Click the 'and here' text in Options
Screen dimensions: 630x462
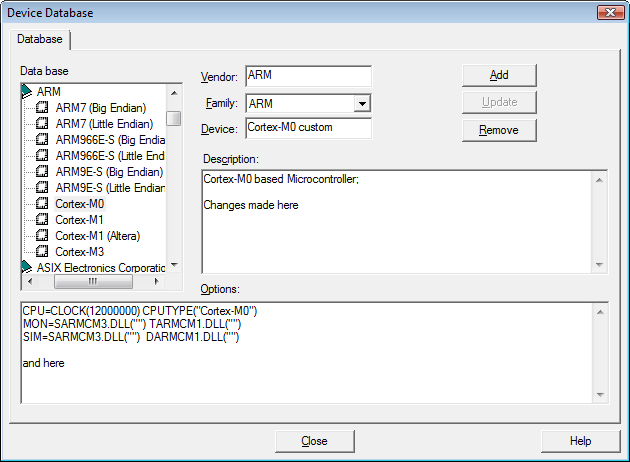point(43,363)
